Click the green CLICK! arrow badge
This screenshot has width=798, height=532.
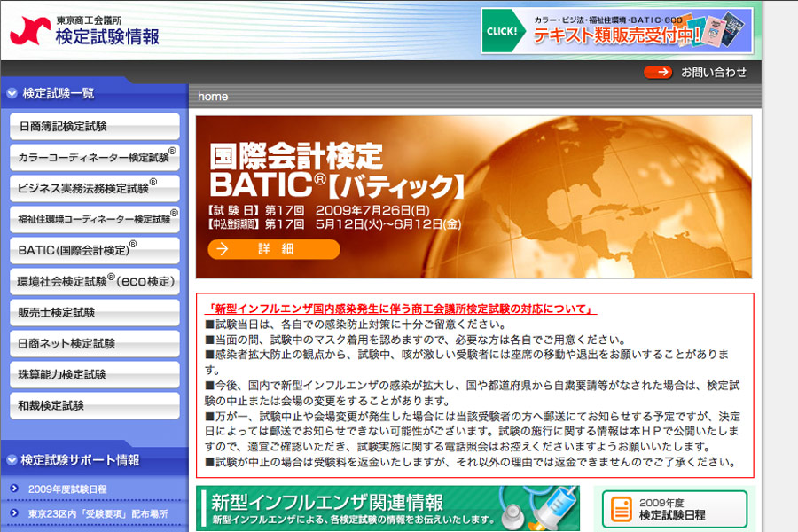click(504, 30)
